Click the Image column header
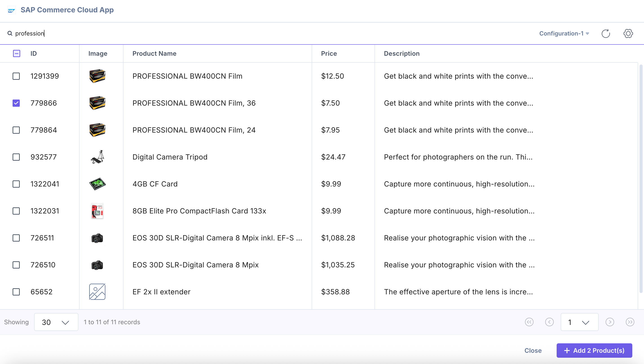Screen dimensions: 644x364 [x=98, y=53]
